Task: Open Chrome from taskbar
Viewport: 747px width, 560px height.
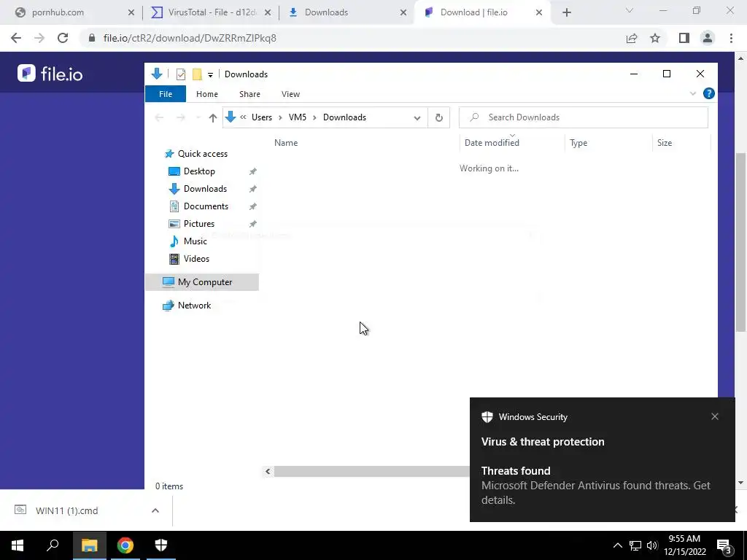Action: pyautogui.click(x=125, y=545)
